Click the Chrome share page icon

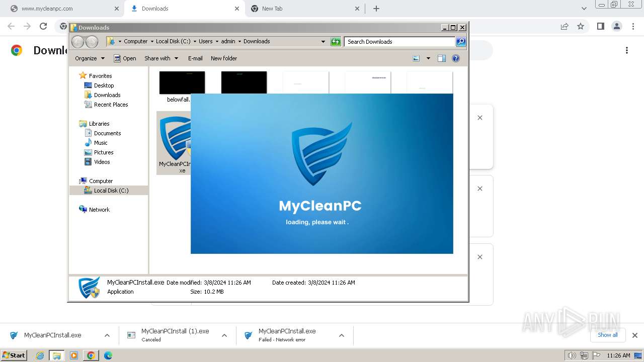[565, 26]
